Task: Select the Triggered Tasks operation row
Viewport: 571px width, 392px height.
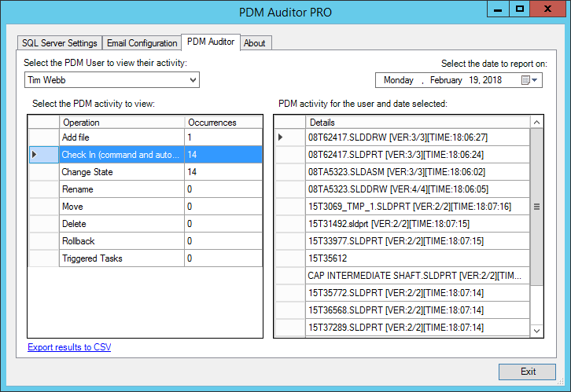Action: [x=146, y=258]
